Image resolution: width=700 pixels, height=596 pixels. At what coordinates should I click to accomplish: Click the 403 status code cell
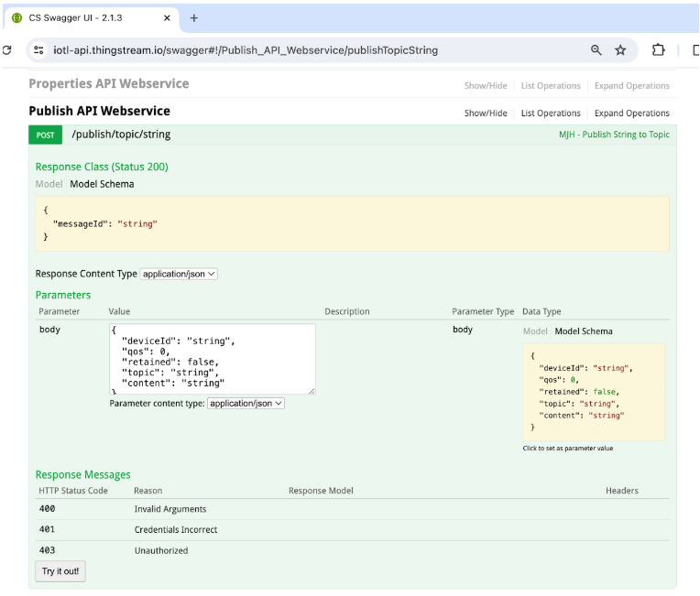47,550
